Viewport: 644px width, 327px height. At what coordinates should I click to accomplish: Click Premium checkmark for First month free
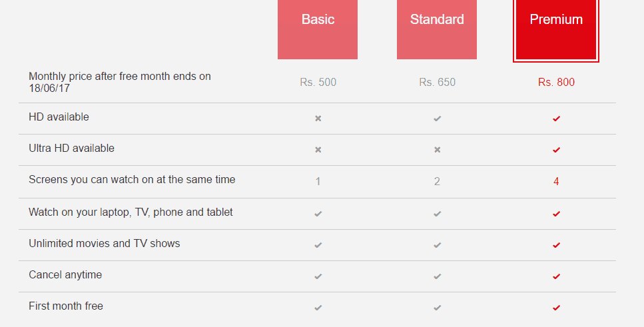point(556,308)
